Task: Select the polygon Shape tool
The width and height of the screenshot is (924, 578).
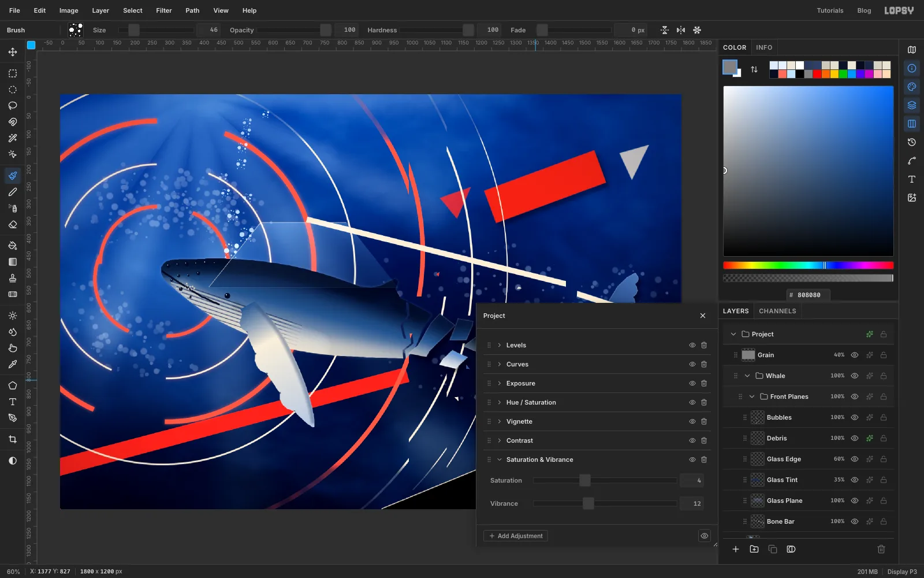Action: click(x=13, y=386)
